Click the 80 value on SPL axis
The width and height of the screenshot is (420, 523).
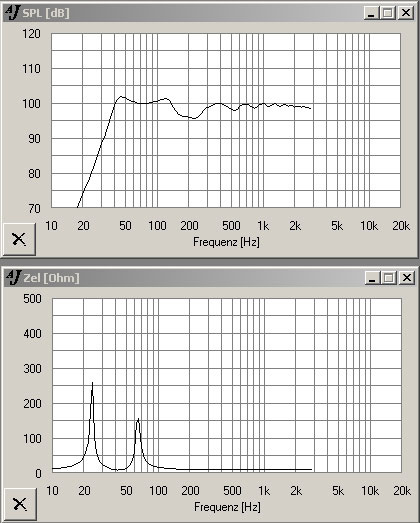coord(34,174)
